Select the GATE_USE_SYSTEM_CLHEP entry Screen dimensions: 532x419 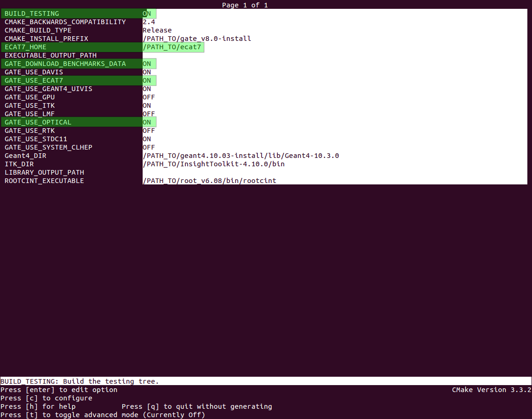48,147
